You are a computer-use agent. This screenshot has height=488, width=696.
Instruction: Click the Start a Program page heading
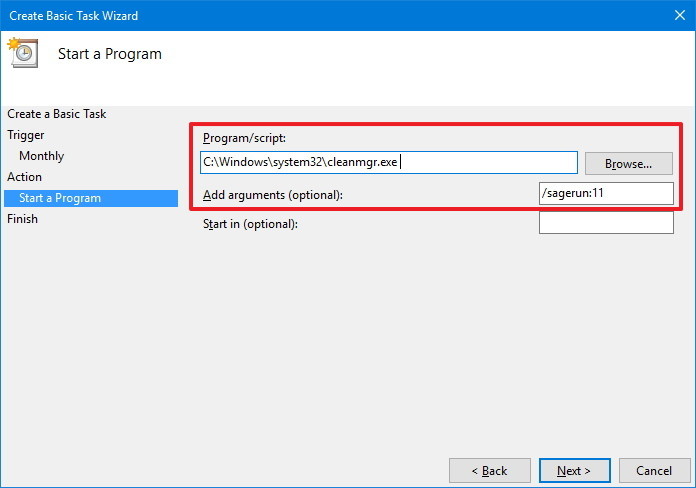coord(109,54)
